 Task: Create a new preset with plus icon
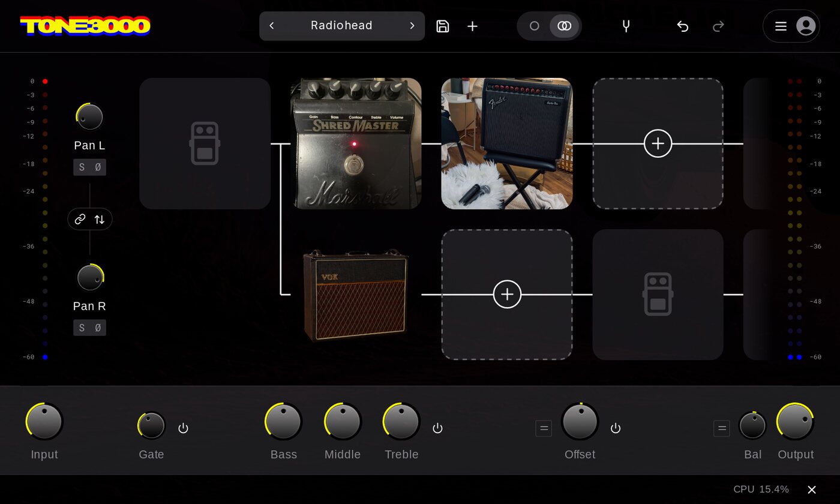(473, 26)
